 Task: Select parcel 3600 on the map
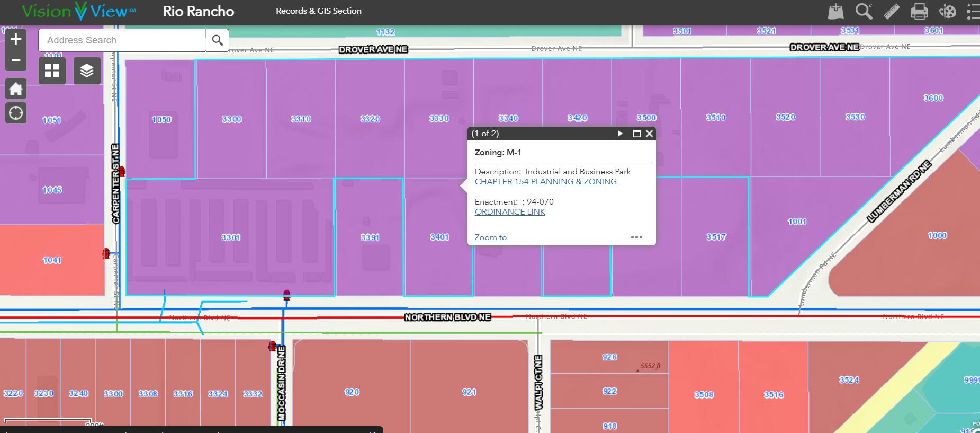coord(933,98)
